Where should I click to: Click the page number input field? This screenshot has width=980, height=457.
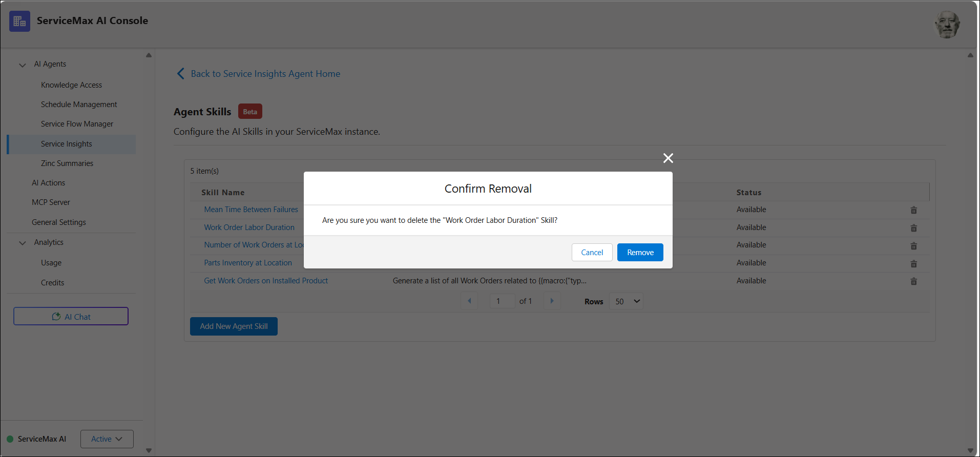pyautogui.click(x=502, y=301)
